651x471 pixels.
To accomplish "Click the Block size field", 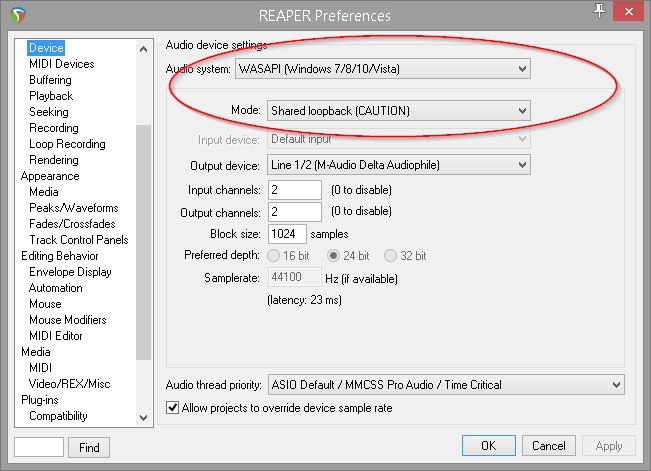I will point(287,234).
